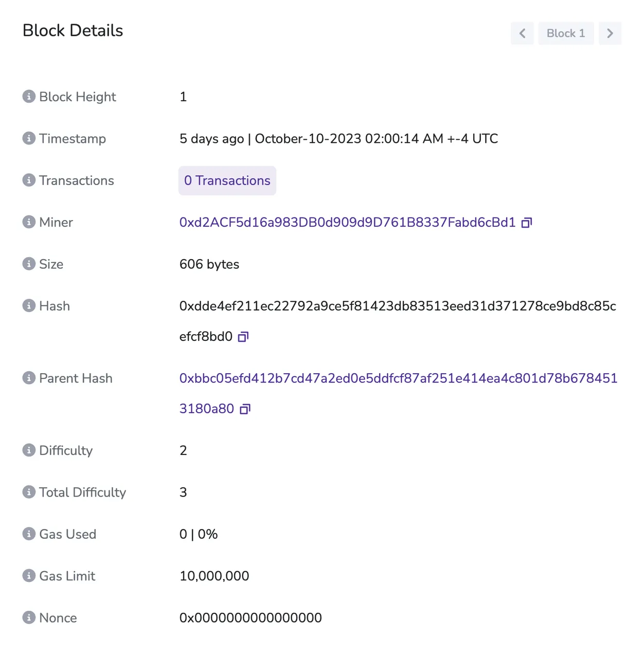Screen dimensions: 644x658
Task: Click the info icon beside Timestamp
Action: 29,138
